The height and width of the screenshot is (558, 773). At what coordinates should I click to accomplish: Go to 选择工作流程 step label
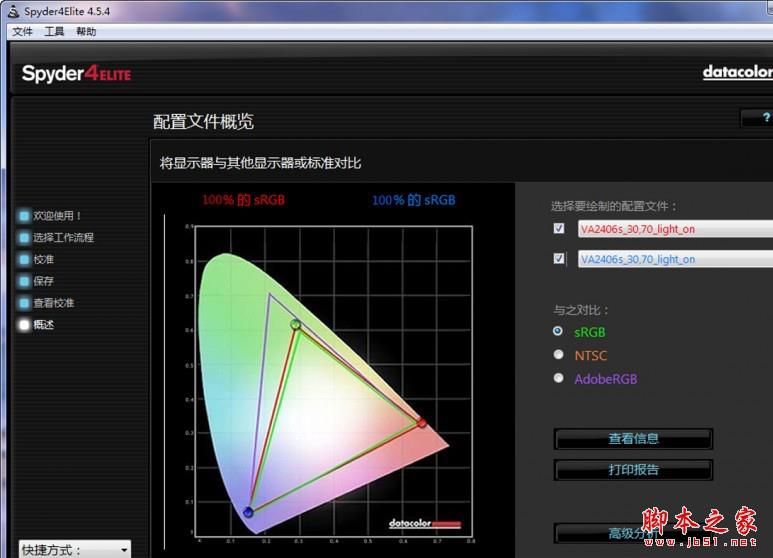point(63,238)
